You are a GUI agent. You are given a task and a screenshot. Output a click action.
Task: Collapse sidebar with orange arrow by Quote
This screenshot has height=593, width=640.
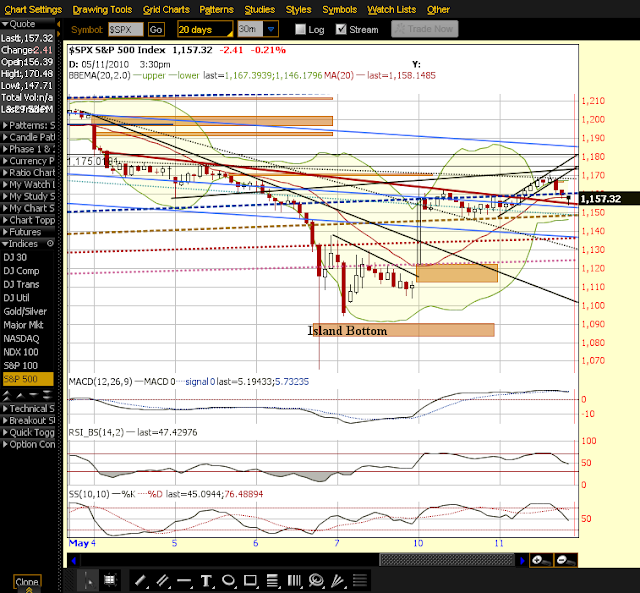point(59,24)
